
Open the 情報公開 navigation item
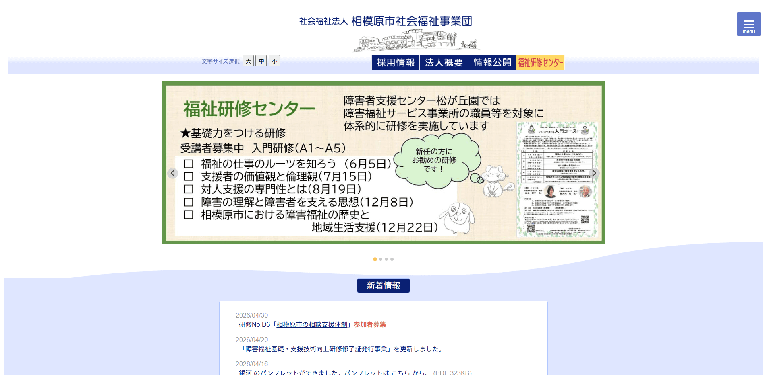491,63
